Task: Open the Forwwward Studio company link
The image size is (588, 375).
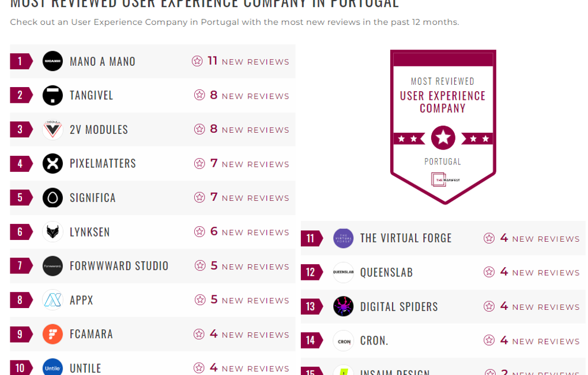Action: click(x=119, y=266)
